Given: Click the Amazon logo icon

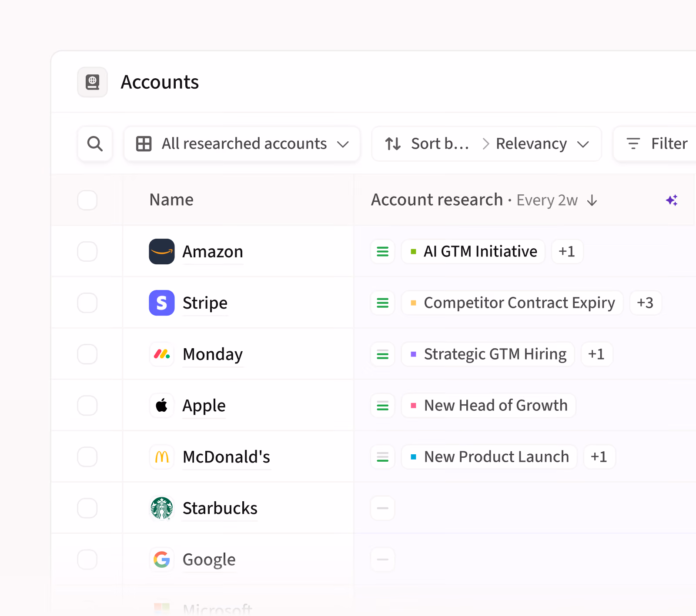Looking at the screenshot, I should pyautogui.click(x=162, y=251).
